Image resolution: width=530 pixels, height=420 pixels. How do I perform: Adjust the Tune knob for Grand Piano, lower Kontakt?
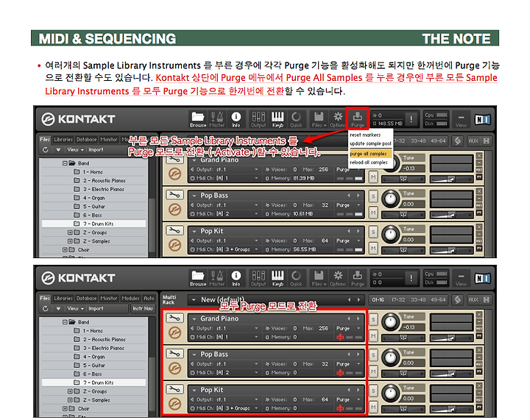click(x=390, y=321)
